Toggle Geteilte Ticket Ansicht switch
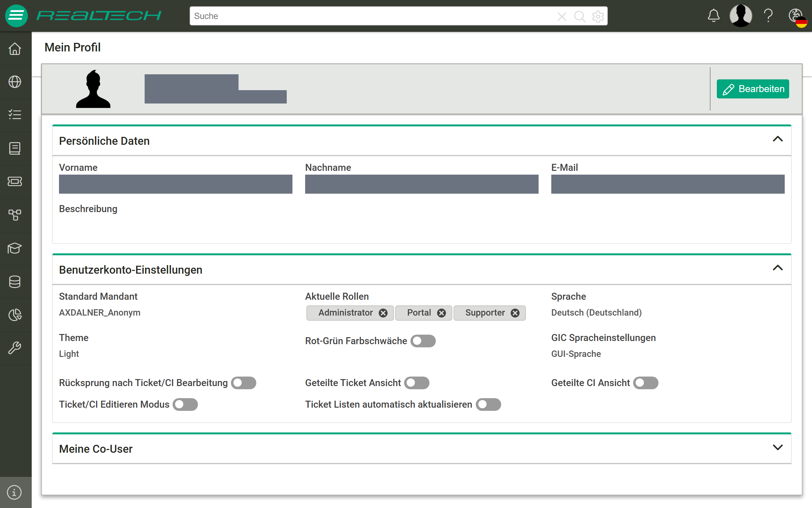812x508 pixels. pos(417,383)
